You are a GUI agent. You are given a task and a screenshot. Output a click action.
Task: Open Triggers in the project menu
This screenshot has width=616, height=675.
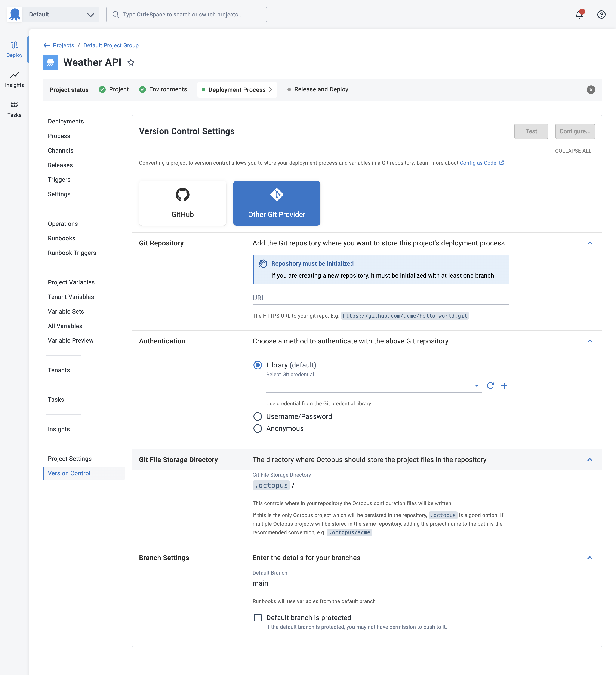[59, 180]
